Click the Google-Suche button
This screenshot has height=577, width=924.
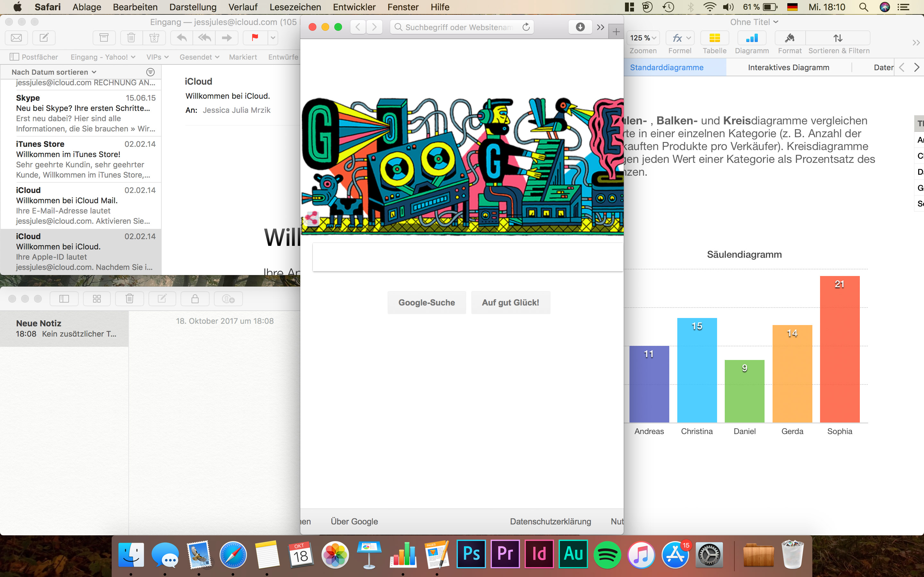pos(426,303)
